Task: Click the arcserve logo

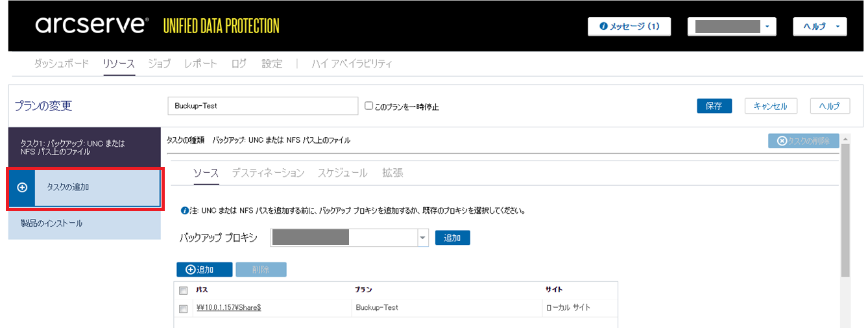Action: click(91, 25)
